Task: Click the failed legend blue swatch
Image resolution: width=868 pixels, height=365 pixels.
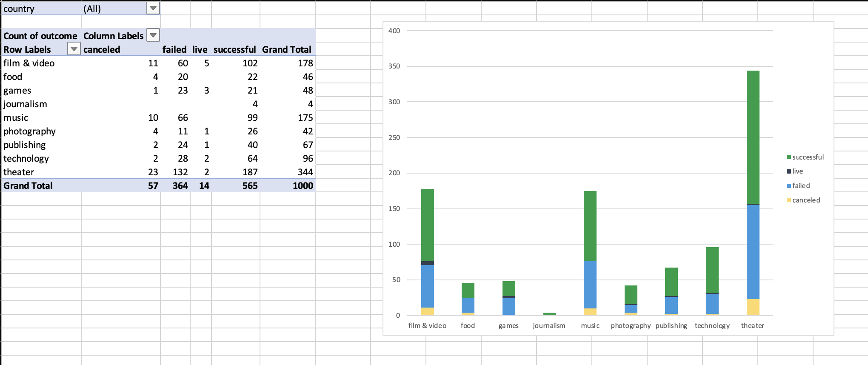Action: coord(789,186)
